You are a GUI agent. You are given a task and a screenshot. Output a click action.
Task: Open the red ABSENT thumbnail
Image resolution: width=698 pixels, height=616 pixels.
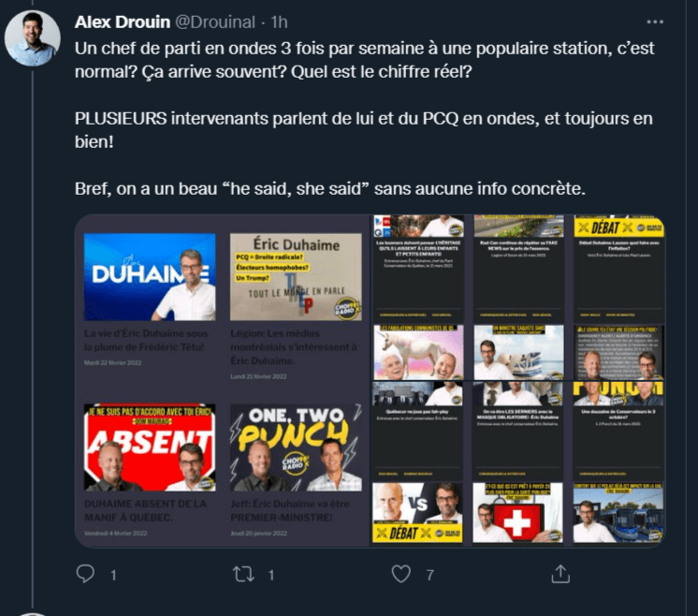[x=150, y=447]
